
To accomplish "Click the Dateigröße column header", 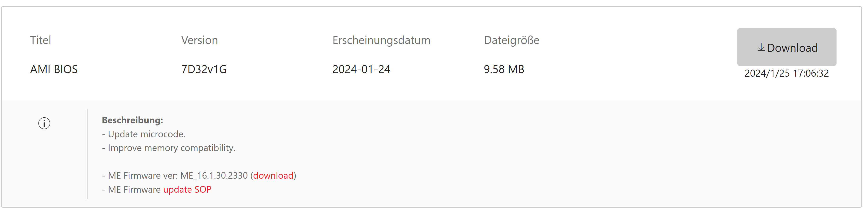I will pyautogui.click(x=511, y=40).
